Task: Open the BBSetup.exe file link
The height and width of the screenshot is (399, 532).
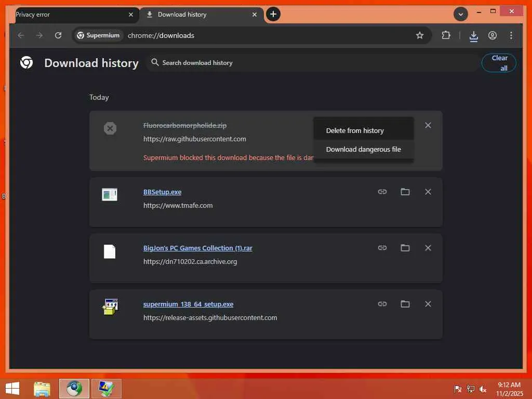Action: [162, 192]
